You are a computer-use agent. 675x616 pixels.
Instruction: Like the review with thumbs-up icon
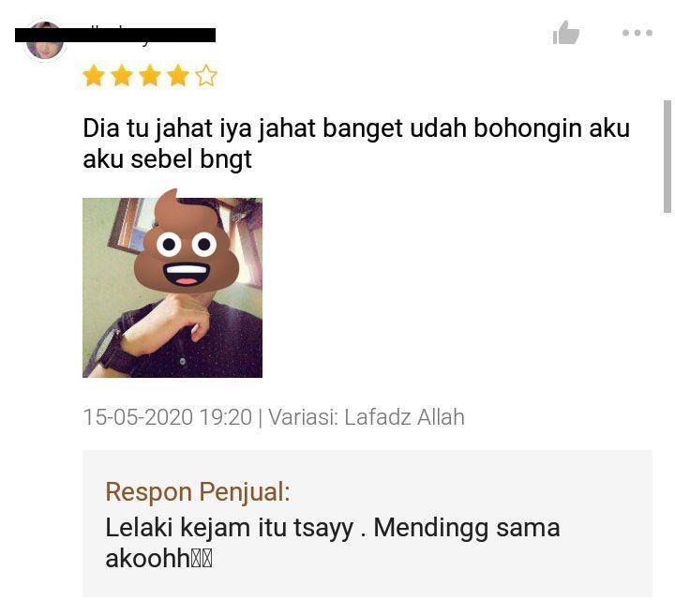pyautogui.click(x=565, y=32)
